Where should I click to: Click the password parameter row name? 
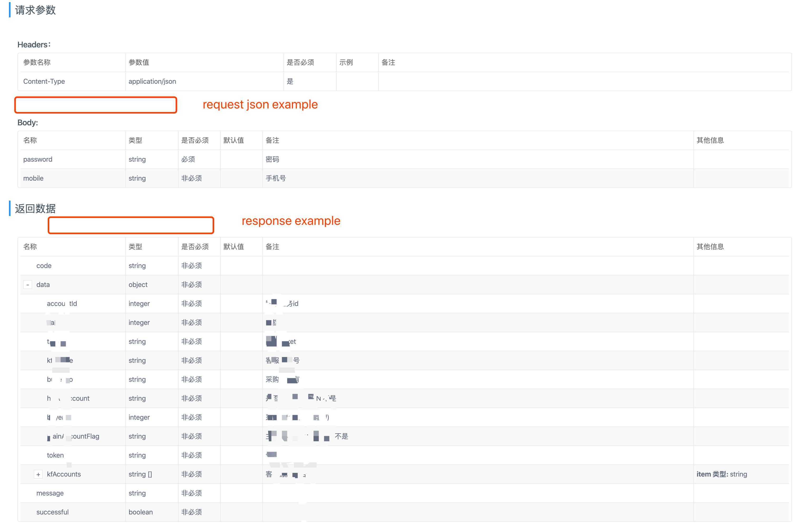tap(37, 159)
